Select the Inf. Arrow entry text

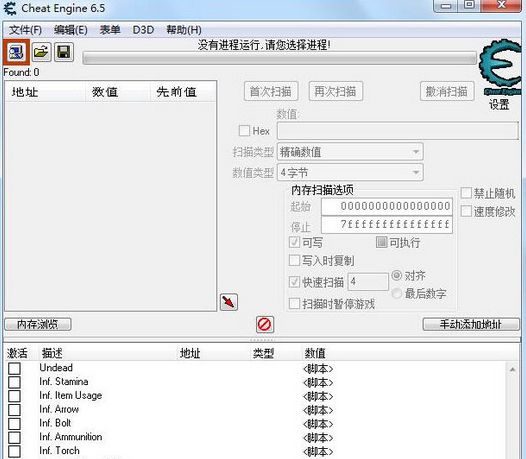59,409
